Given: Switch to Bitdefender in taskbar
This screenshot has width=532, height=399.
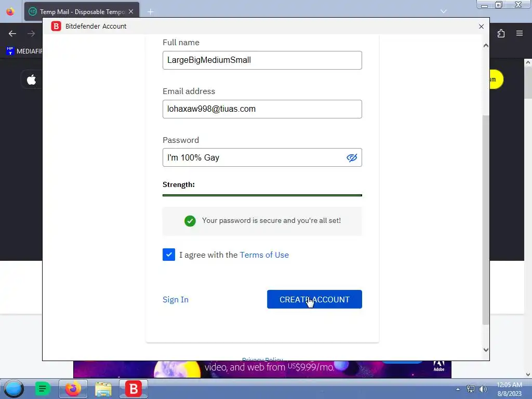Looking at the screenshot, I should [134, 389].
